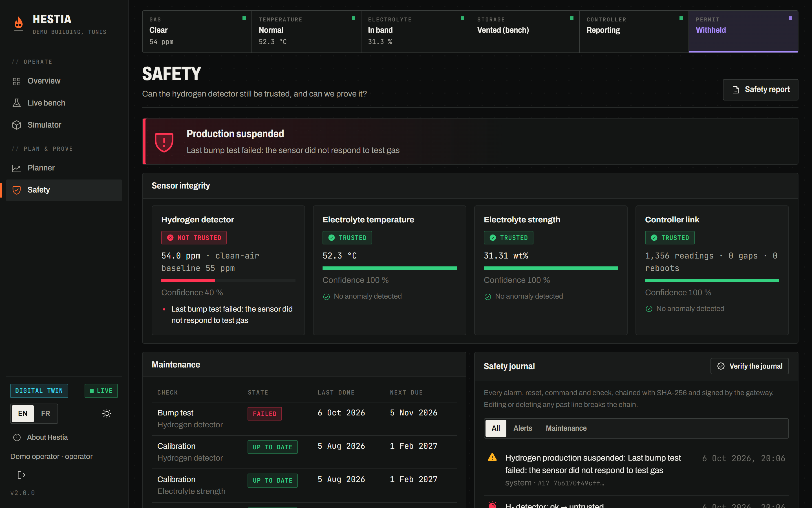Click the DIGITAL TWIN mode badge

click(39, 391)
